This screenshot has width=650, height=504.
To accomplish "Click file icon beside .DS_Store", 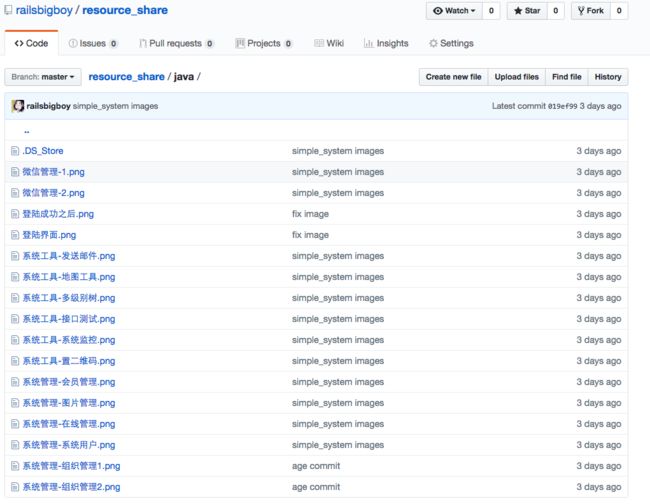I will pos(15,151).
